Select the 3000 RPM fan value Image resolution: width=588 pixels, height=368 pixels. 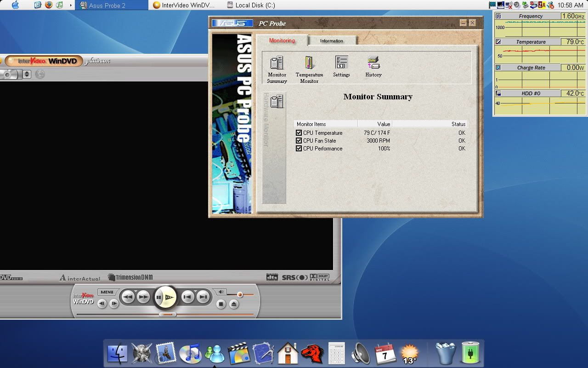click(378, 141)
